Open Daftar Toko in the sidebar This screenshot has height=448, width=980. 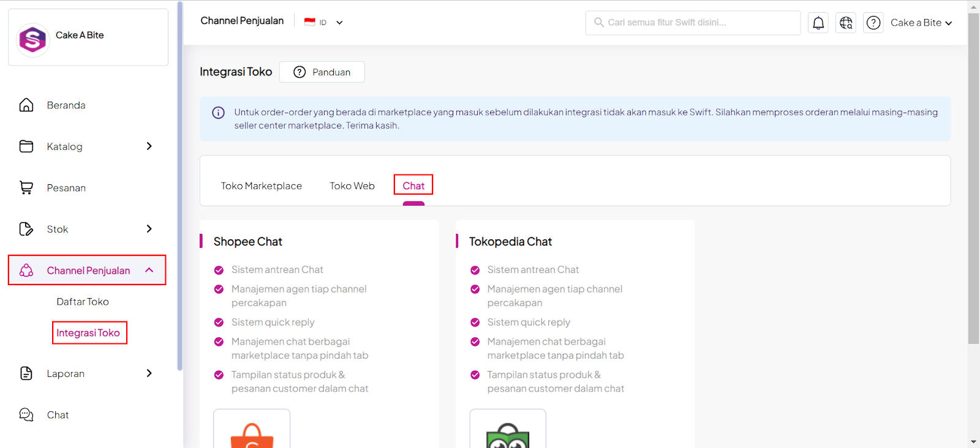click(x=83, y=302)
